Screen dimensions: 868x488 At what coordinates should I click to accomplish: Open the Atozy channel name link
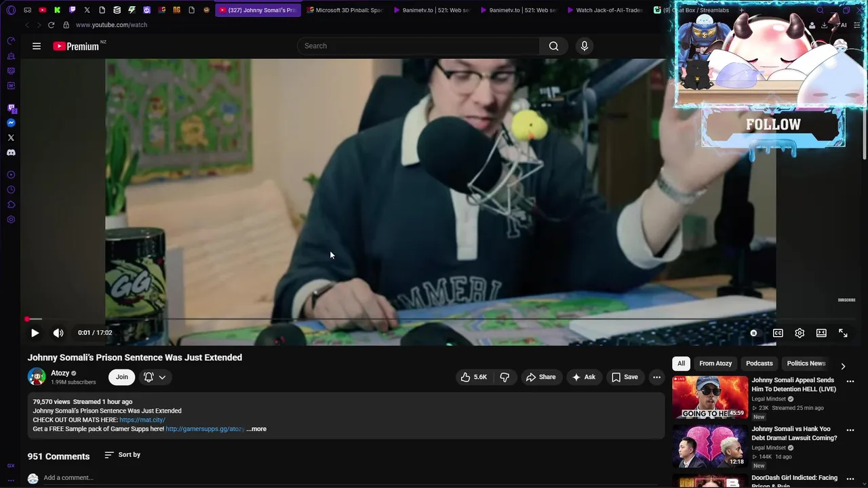(x=60, y=373)
